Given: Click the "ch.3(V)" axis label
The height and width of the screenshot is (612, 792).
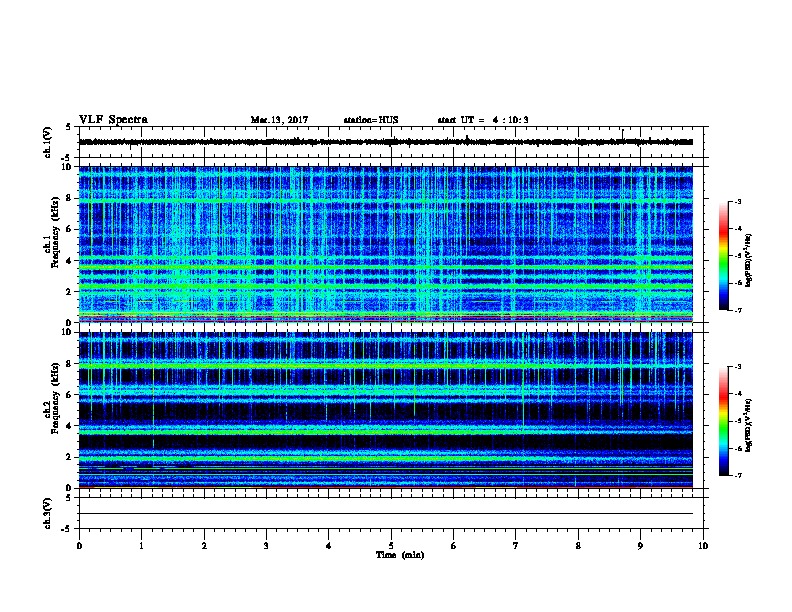Looking at the screenshot, I should 47,513.
